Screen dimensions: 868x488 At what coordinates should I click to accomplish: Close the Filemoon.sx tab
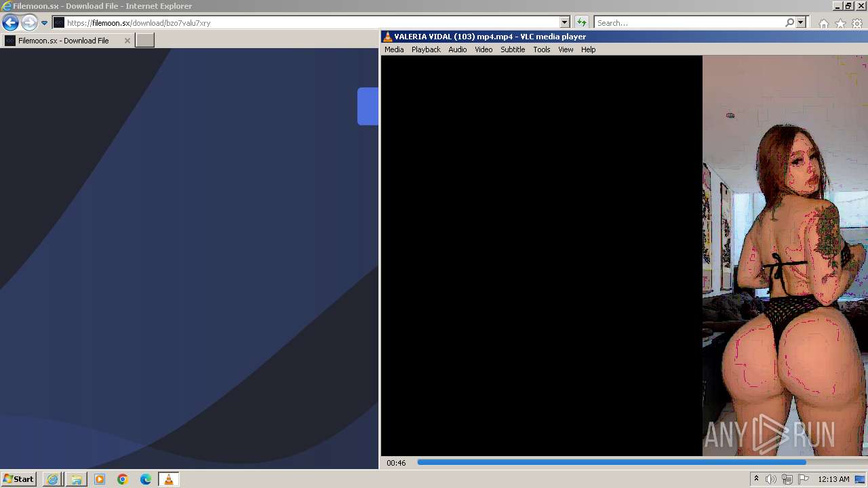click(127, 41)
